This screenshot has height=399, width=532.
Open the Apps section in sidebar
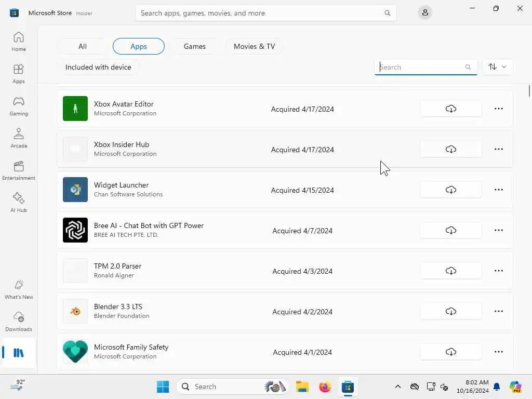click(x=19, y=74)
